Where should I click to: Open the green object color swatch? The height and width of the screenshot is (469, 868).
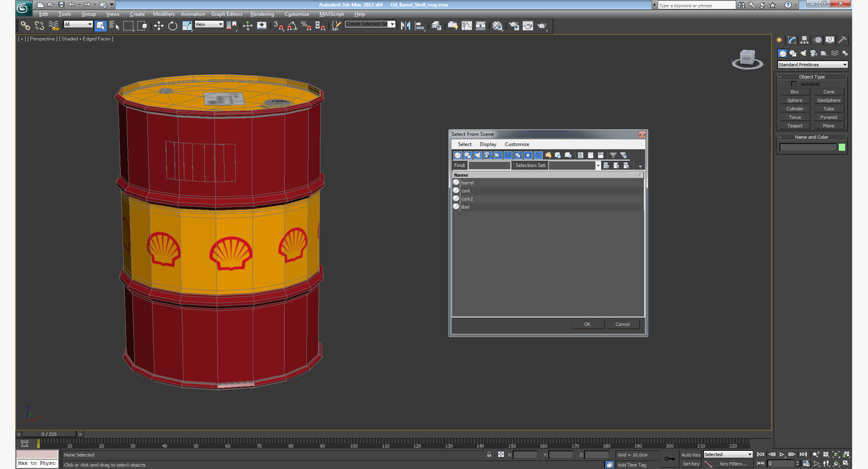842,147
